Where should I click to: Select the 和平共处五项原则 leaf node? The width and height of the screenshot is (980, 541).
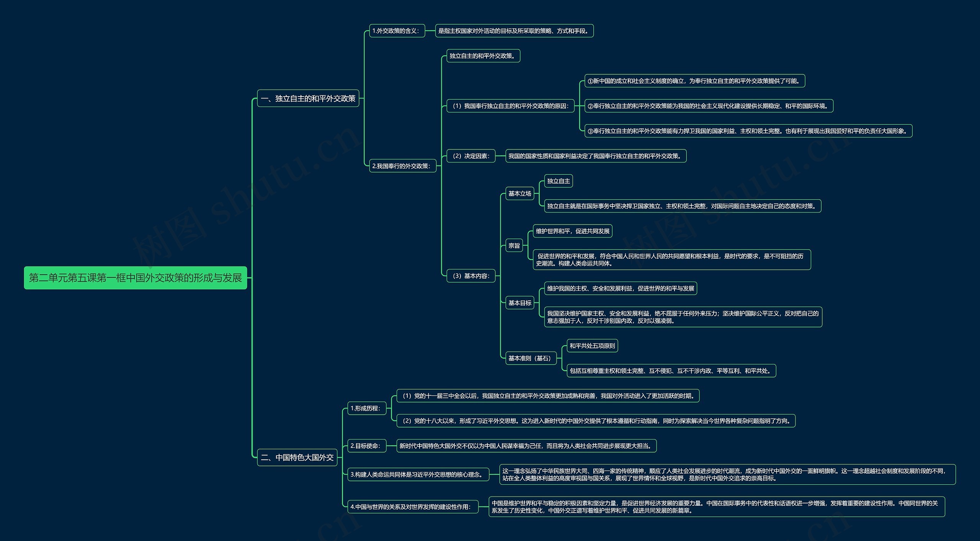click(x=592, y=346)
